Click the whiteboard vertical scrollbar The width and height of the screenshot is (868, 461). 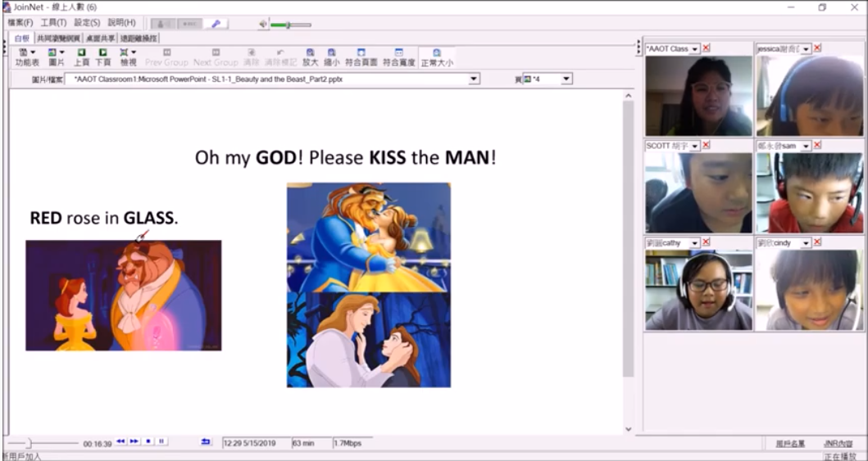[628, 237]
